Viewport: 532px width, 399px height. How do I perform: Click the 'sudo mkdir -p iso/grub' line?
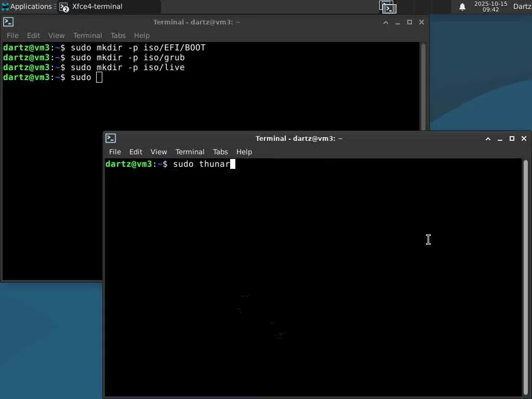tap(128, 57)
